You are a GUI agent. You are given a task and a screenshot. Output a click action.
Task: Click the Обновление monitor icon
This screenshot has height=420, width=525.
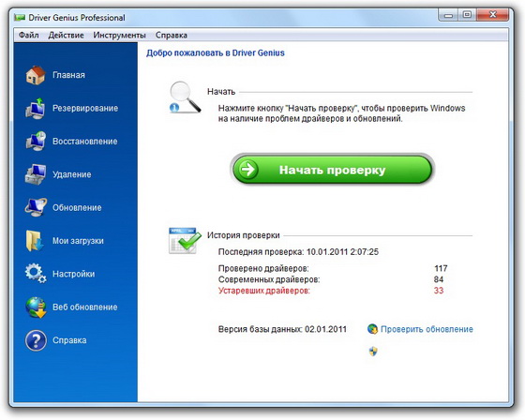36,207
